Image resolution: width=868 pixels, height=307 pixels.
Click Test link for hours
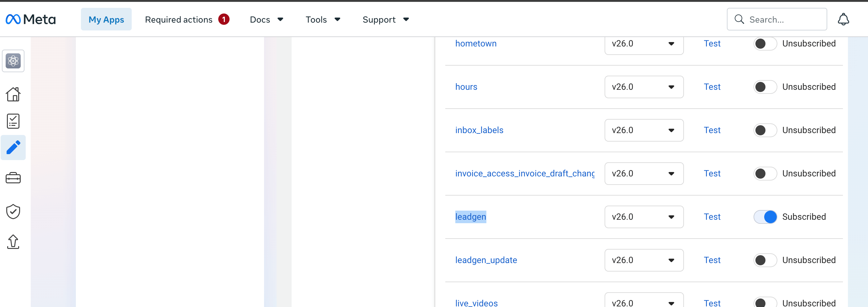tap(712, 87)
